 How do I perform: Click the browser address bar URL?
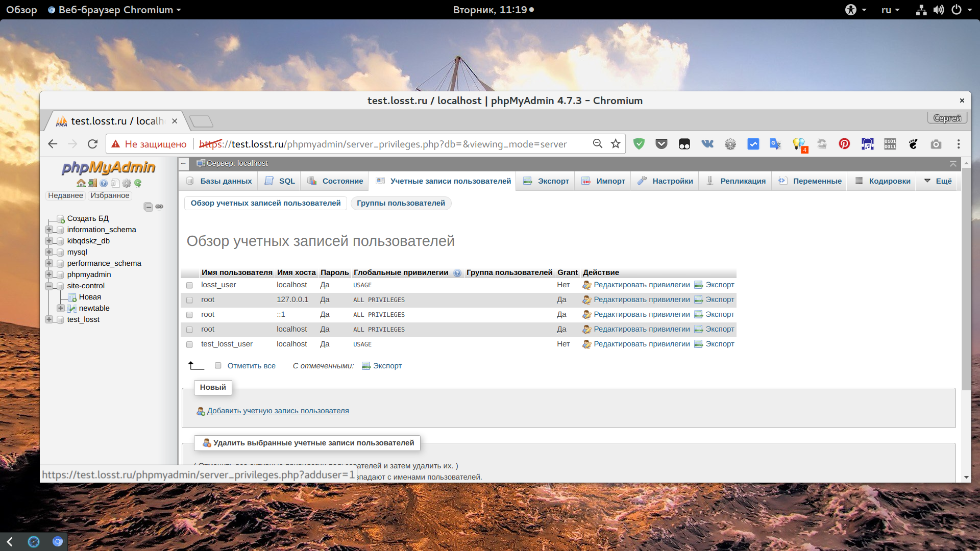point(383,144)
